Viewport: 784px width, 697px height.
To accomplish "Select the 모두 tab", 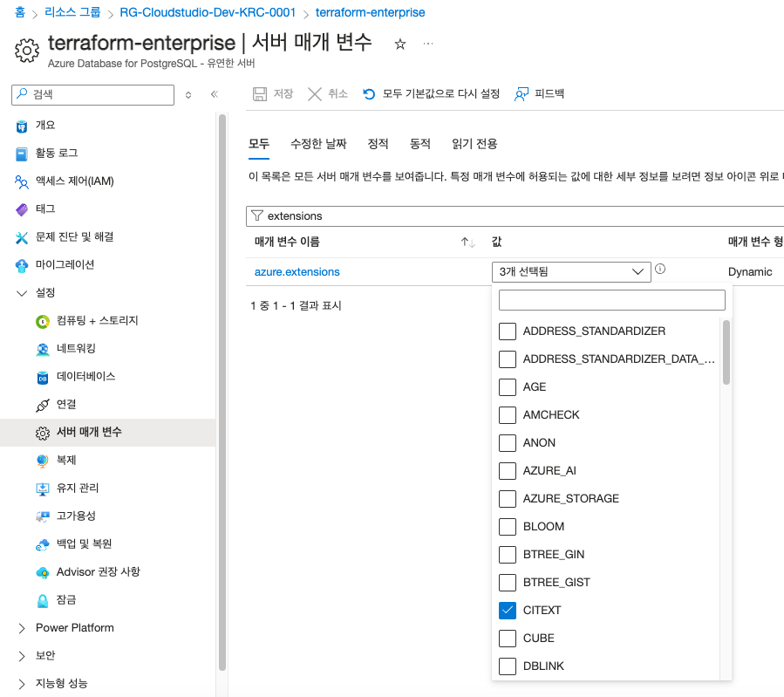I will [x=259, y=145].
